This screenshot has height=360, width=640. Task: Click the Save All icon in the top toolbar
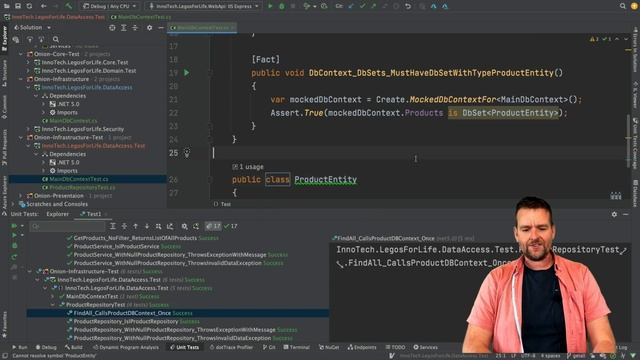18,6
